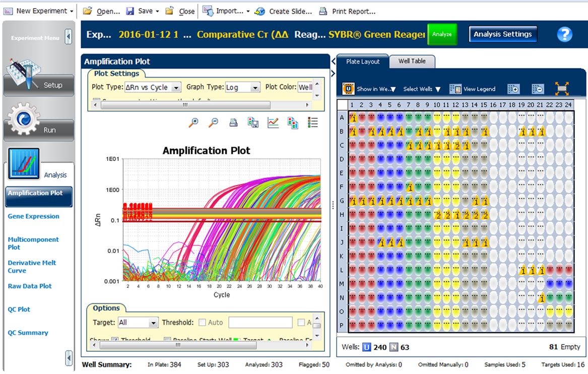The height and width of the screenshot is (374, 588).
Task: Open the QC Summary view
Action: coord(28,332)
